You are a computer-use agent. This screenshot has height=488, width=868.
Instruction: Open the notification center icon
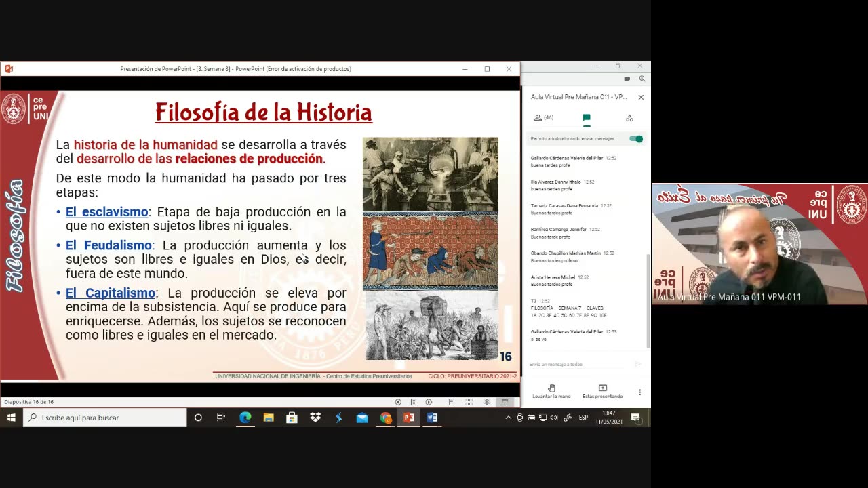[x=636, y=418]
